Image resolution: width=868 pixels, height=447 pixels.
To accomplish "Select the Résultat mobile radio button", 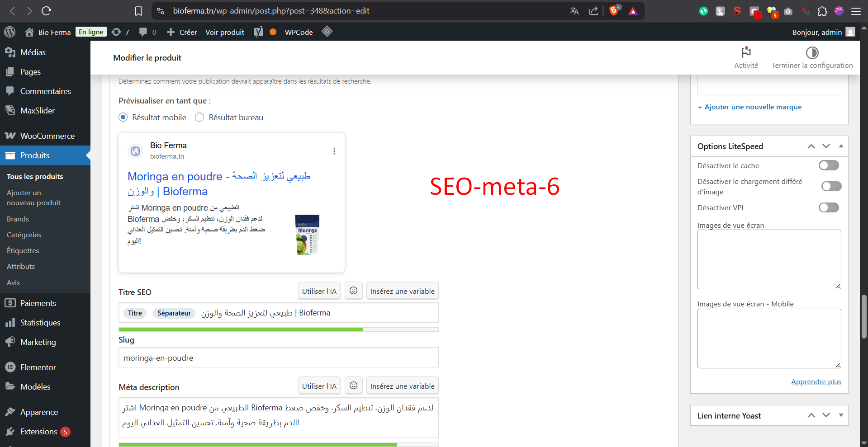I will coord(123,117).
